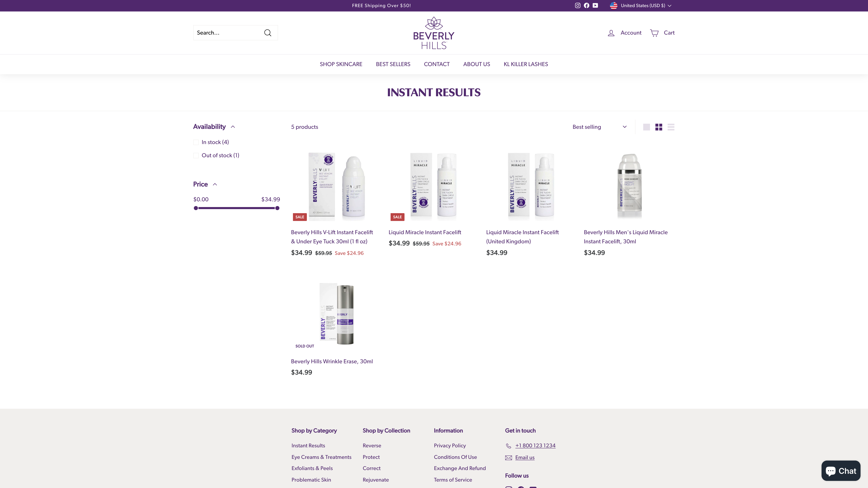The image size is (868, 488).
Task: Open the shopping cart icon
Action: coord(654,33)
